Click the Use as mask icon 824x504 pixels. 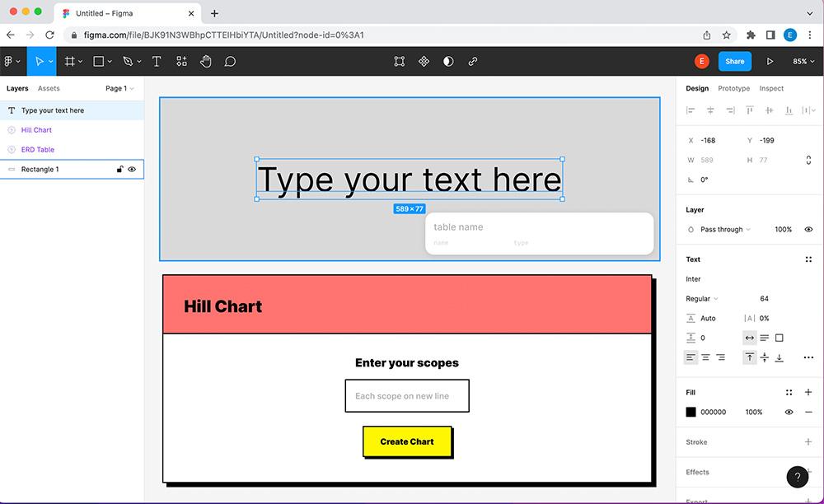[399, 61]
